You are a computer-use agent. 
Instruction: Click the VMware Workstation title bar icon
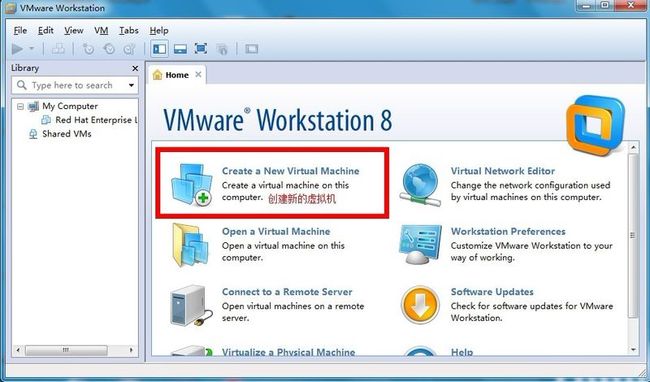pyautogui.click(x=10, y=8)
